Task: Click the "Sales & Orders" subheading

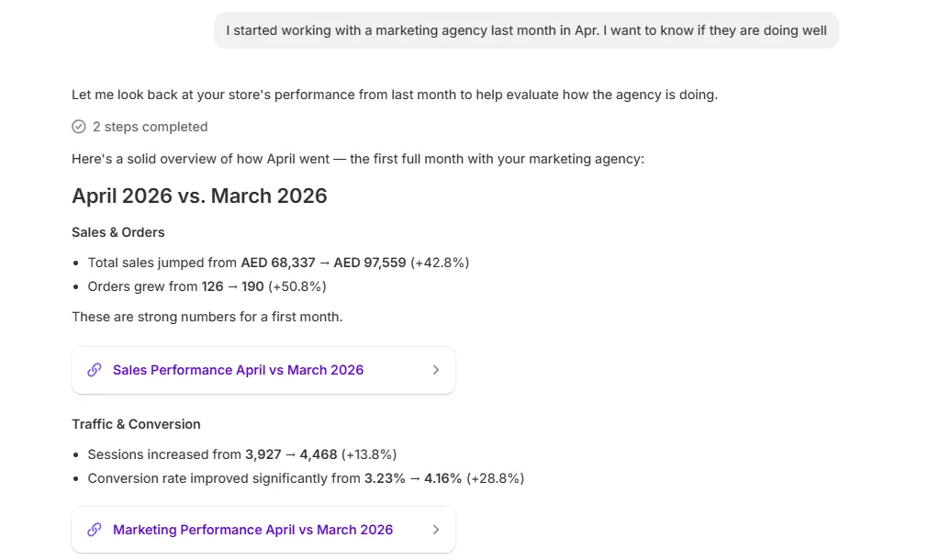Action: (x=118, y=232)
